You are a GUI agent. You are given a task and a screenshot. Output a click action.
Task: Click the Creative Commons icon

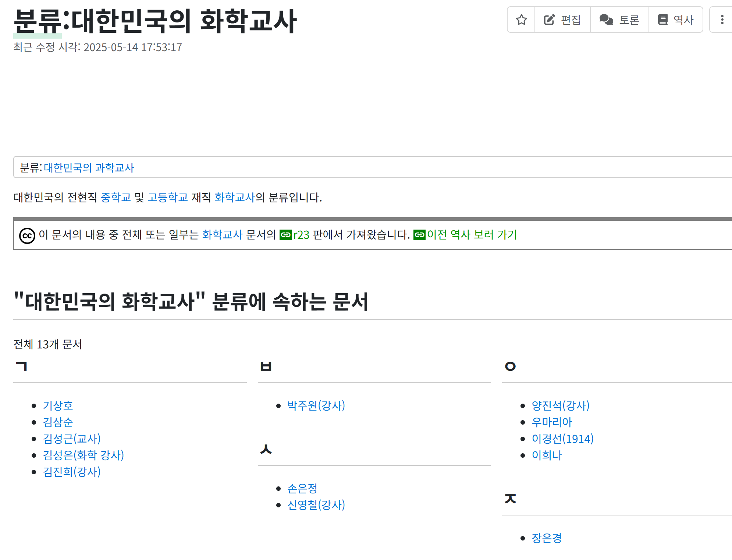click(x=27, y=235)
